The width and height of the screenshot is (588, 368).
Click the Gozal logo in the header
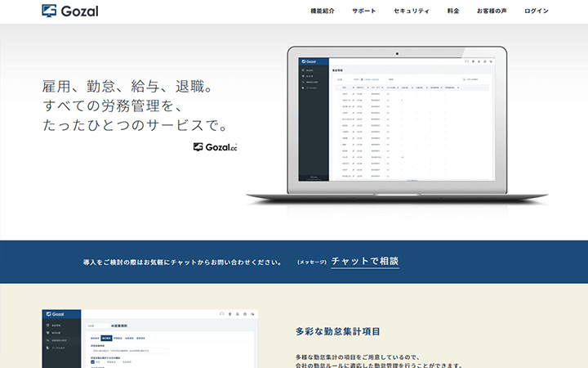point(70,11)
